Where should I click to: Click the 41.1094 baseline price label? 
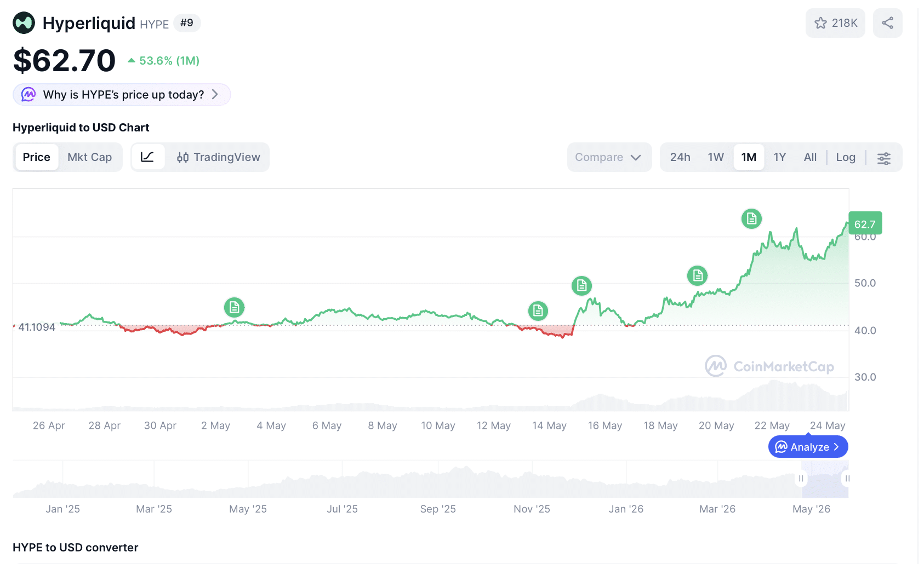pyautogui.click(x=37, y=327)
